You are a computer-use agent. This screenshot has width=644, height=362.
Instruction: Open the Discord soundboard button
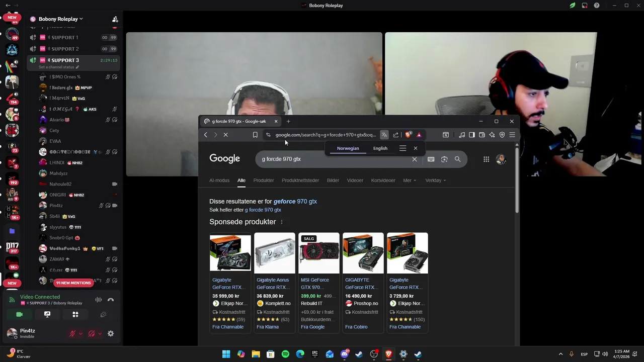103,314
